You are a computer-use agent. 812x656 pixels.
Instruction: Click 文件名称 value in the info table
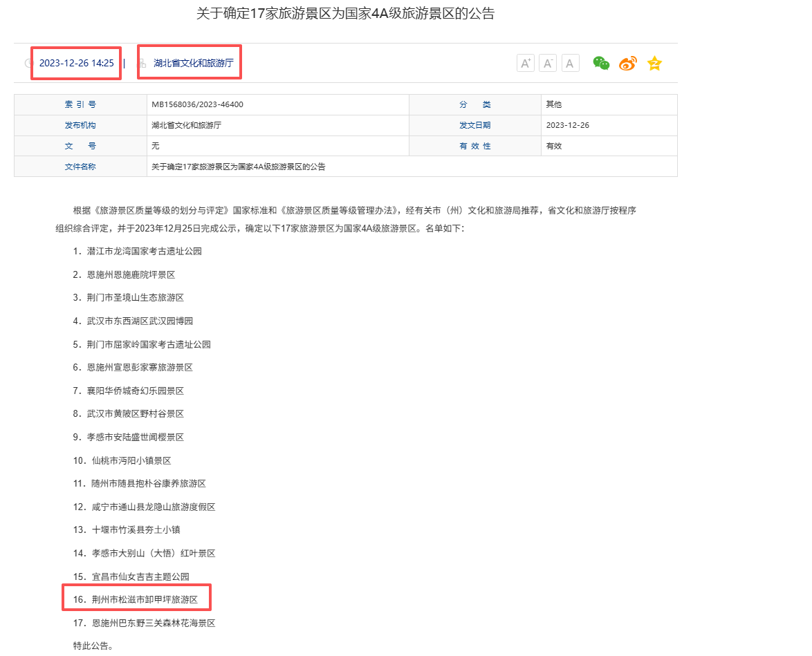(x=239, y=167)
